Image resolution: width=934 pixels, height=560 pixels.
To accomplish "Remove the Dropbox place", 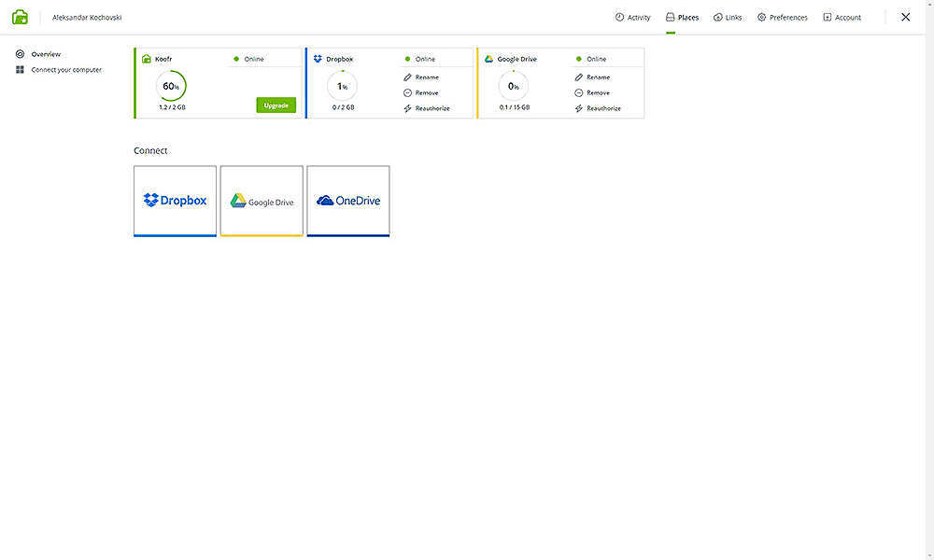I will pos(421,92).
